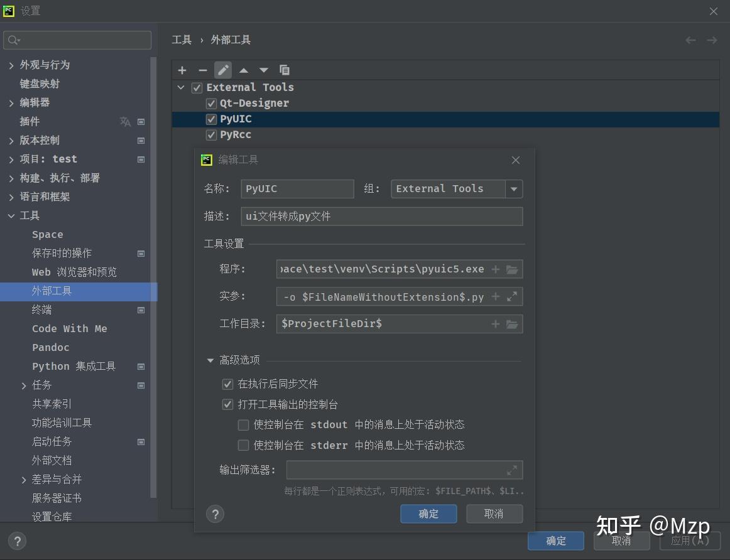Collapse the External Tools tree node
Viewport: 730px width, 560px height.
click(x=181, y=87)
